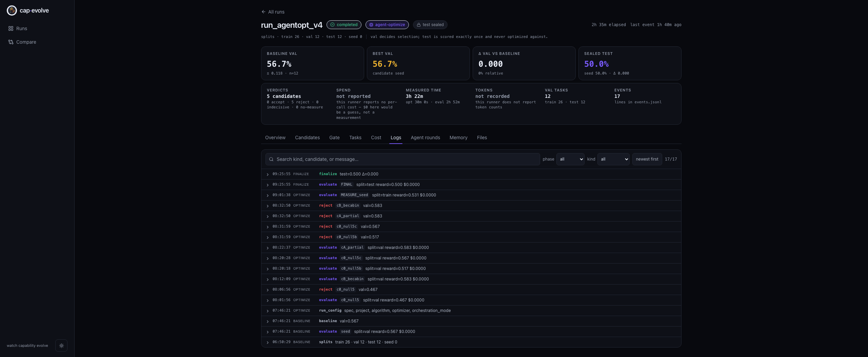The height and width of the screenshot is (357, 868).
Task: Expand the reject cB_becabin row
Action: click(x=471, y=206)
